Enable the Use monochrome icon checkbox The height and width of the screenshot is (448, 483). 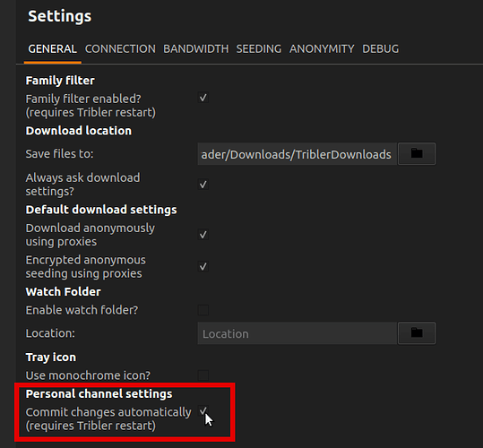coord(203,375)
